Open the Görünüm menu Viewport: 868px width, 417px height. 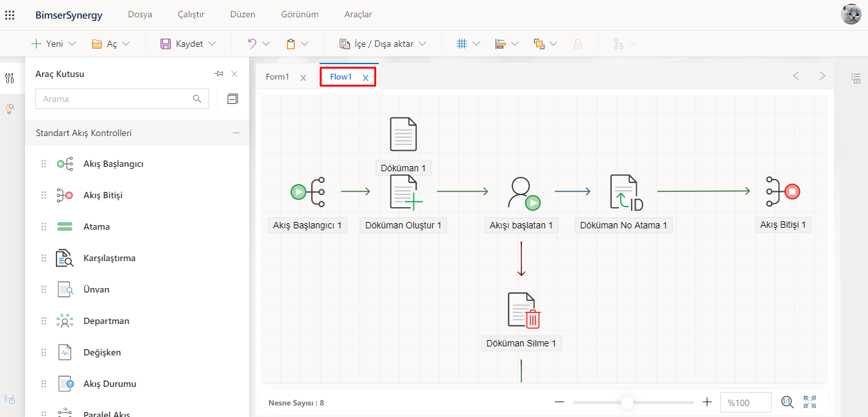pos(299,14)
